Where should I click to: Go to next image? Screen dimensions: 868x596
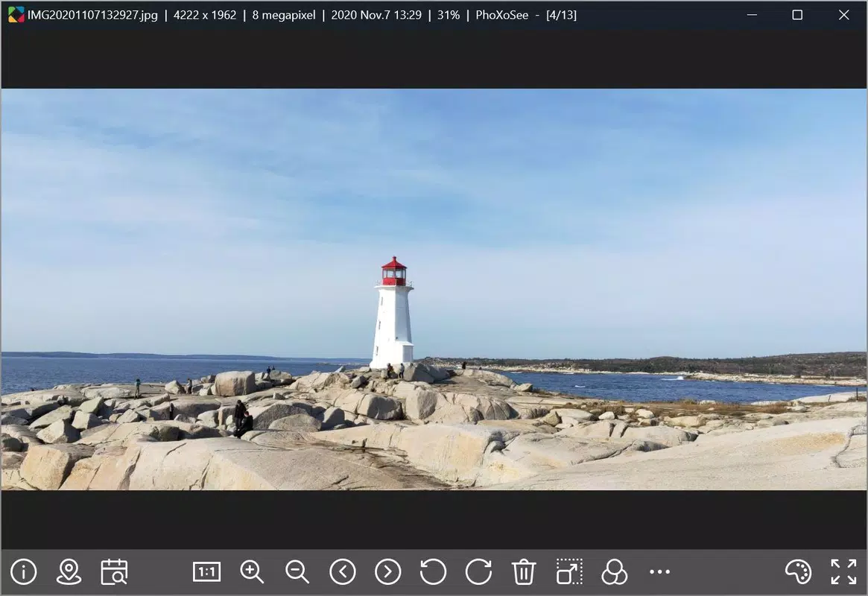(x=388, y=571)
